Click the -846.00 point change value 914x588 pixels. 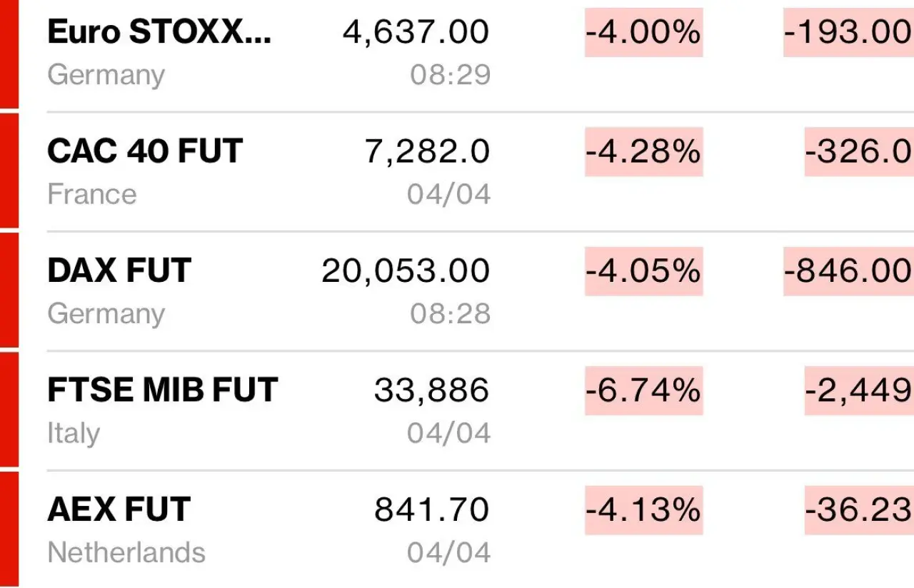(848, 271)
